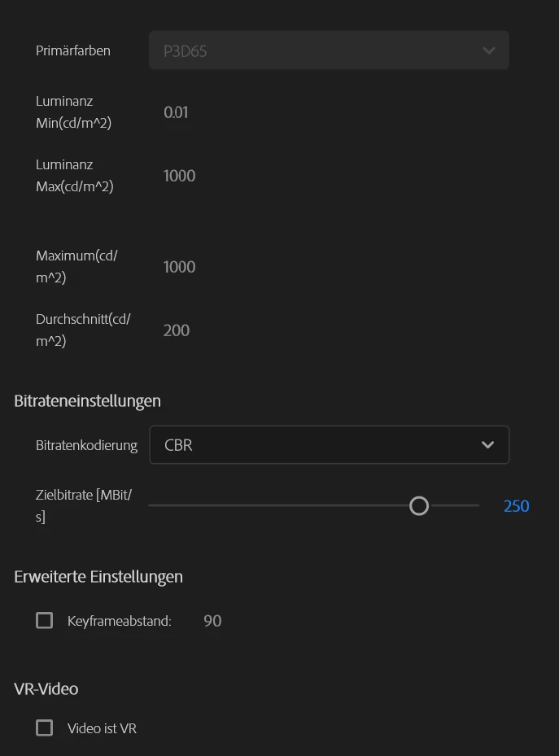Select the Durchschnitt value 200
This screenshot has width=559, height=756.
click(x=177, y=330)
